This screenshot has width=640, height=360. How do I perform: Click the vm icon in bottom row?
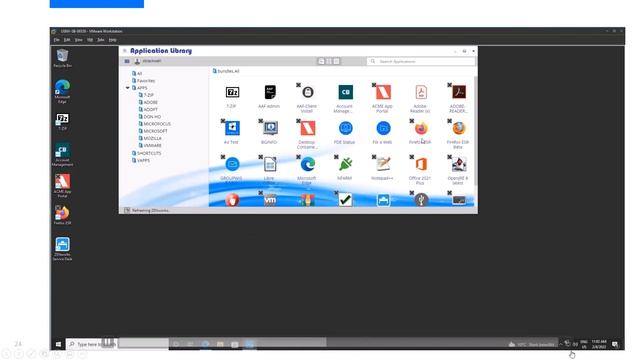(270, 200)
